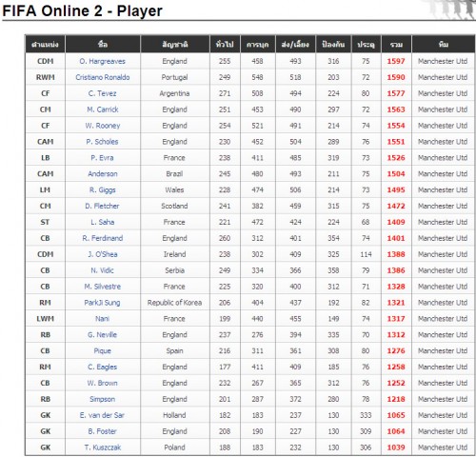Open Simpson player page
Image resolution: width=476 pixels, height=457 pixels.
tap(102, 399)
